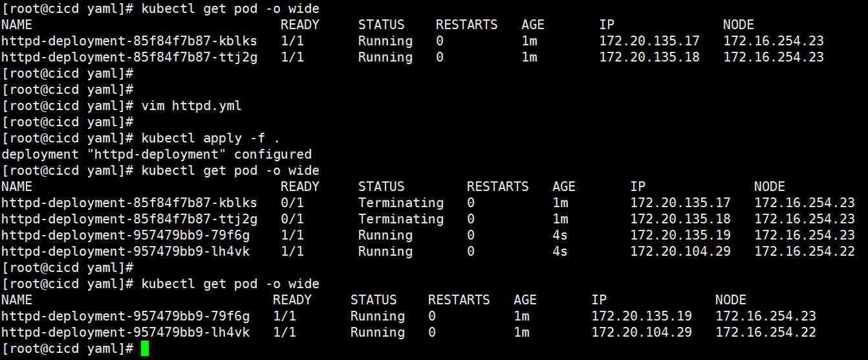Click Running status of the 1m-old lh4vk pod
The height and width of the screenshot is (360, 868).
[x=378, y=332]
